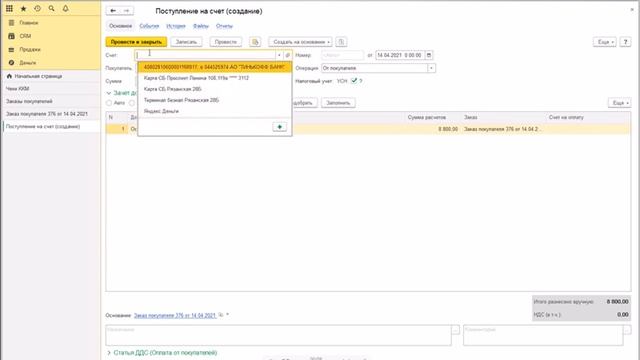Select the АО Тинькофф Банк account entry

click(215, 67)
